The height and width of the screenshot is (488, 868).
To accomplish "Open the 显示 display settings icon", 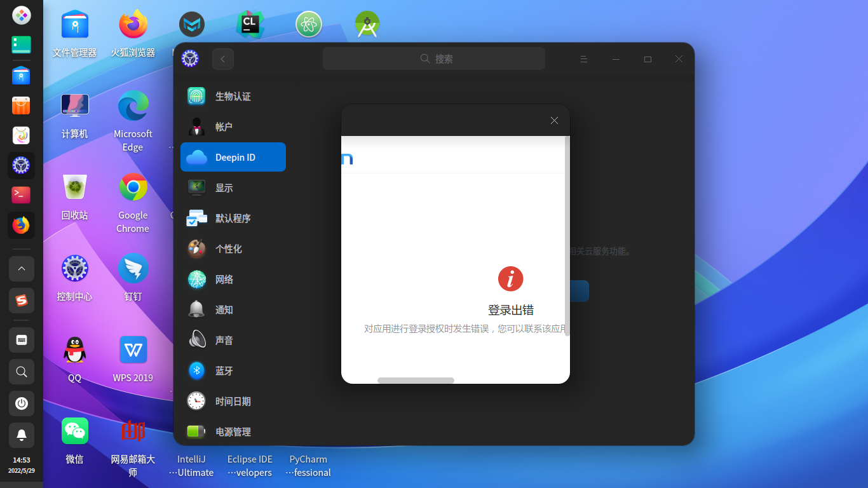I will click(x=196, y=187).
